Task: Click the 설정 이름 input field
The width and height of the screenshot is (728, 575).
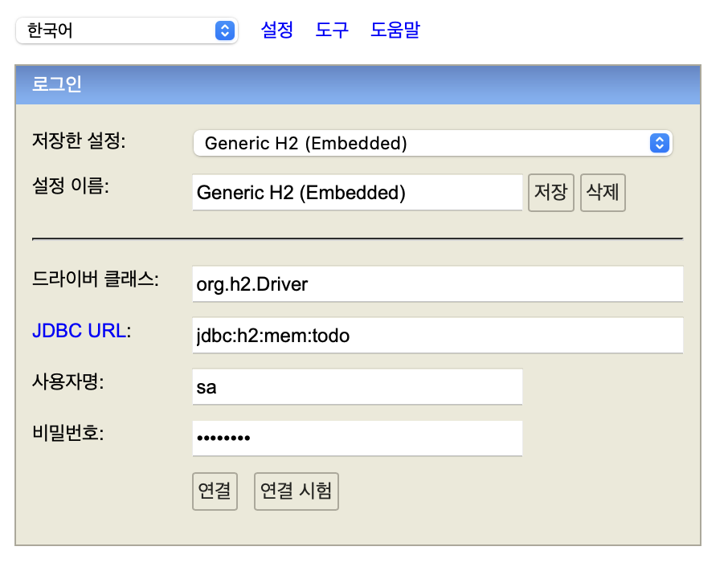Action: pos(358,192)
